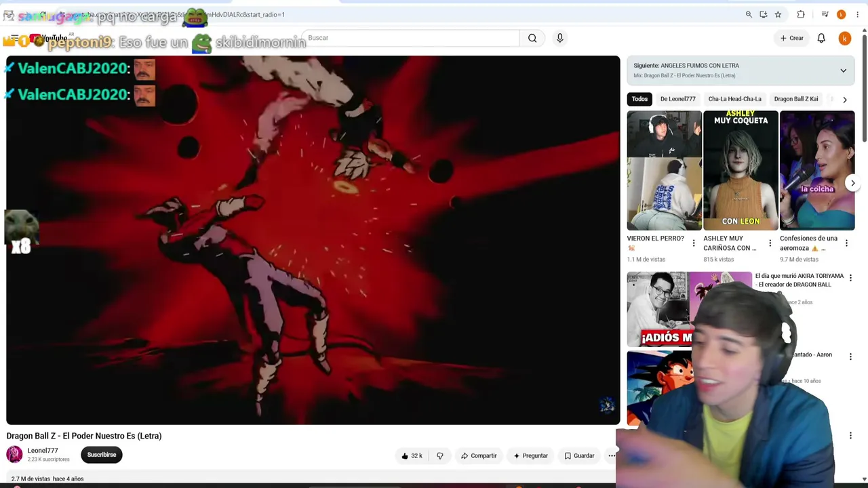Image resolution: width=868 pixels, height=488 pixels.
Task: Save video with the Guardar button
Action: pyautogui.click(x=579, y=455)
